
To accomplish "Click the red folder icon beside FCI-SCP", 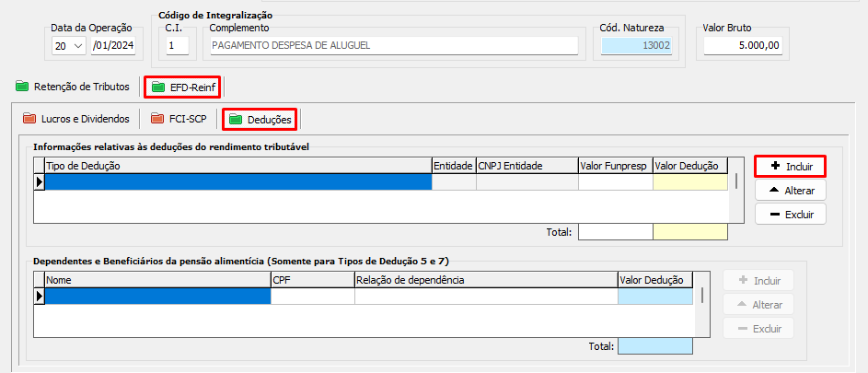I will click(157, 119).
